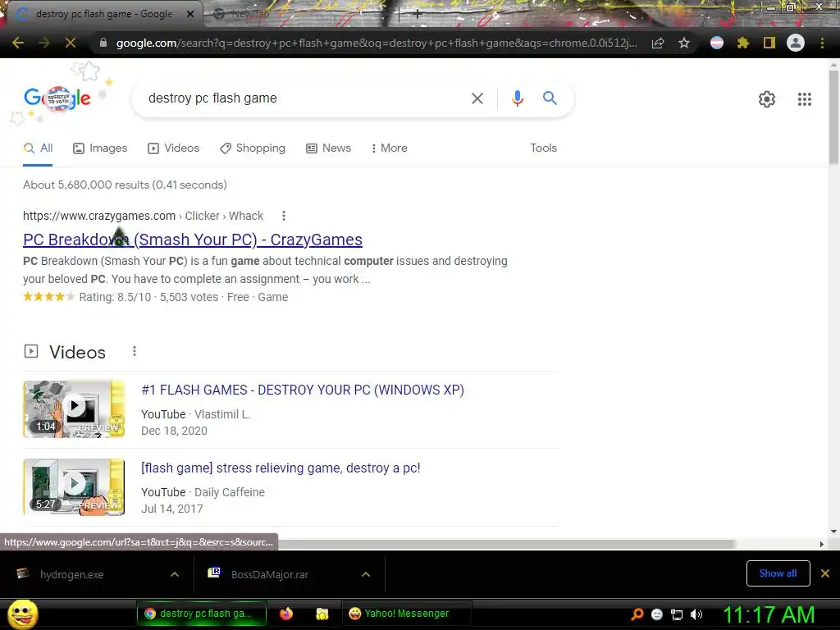
Task: Click the https://www.crazygames.com breadcrumb
Action: tap(99, 216)
